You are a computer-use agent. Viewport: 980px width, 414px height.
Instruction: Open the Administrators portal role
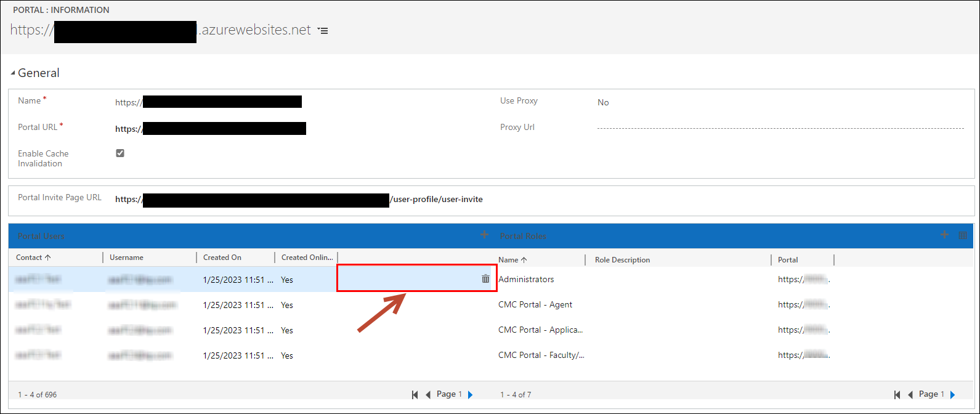click(x=526, y=280)
